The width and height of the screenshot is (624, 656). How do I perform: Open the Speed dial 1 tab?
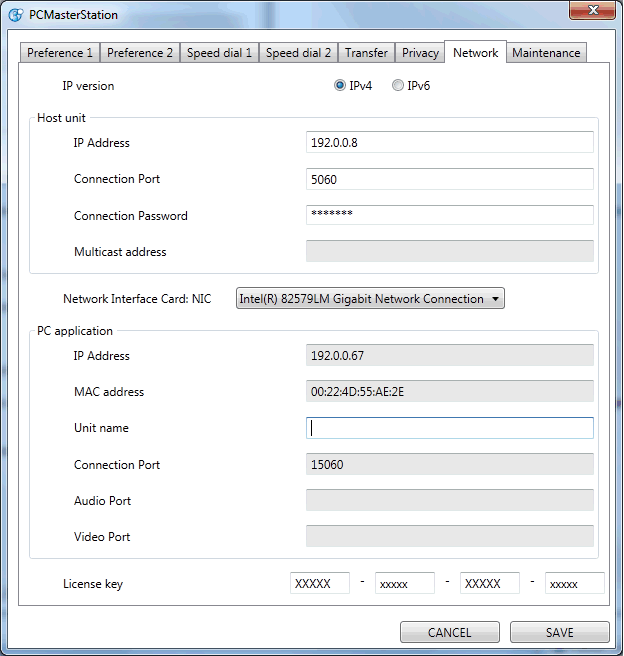coord(219,53)
